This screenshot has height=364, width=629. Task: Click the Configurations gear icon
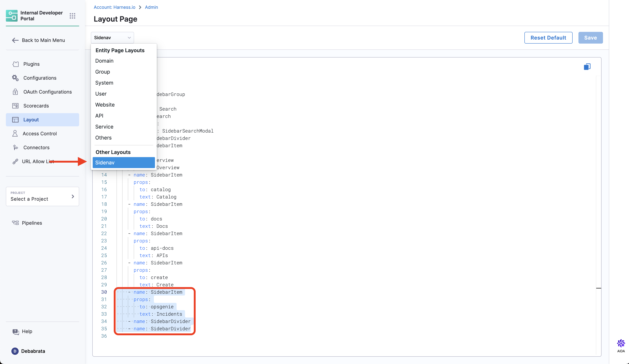click(15, 78)
